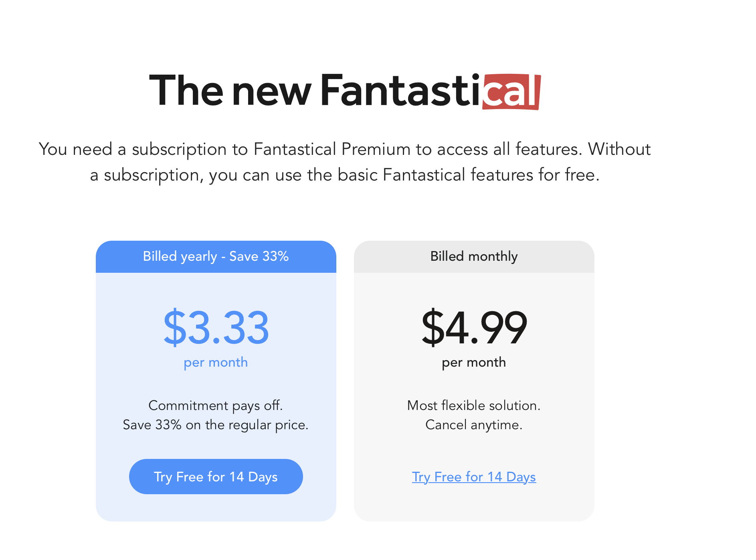This screenshot has height=560, width=756.
Task: Click the 'Most flexible solution.' text
Action: point(474,406)
